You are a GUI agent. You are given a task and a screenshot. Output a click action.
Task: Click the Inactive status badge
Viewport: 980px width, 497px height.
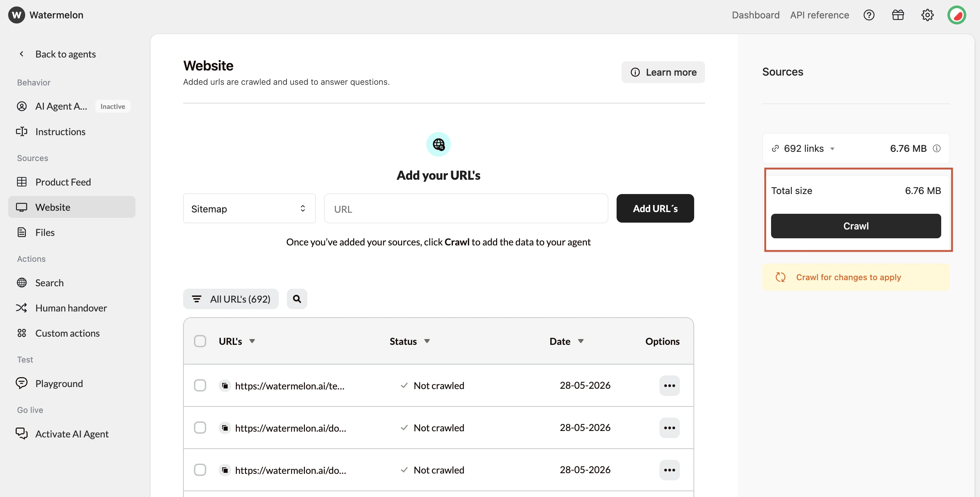[x=113, y=107]
